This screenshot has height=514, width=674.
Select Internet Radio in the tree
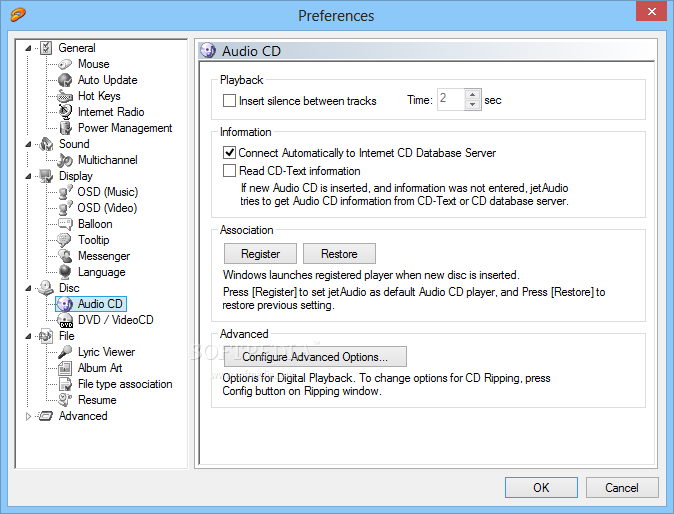(x=111, y=112)
